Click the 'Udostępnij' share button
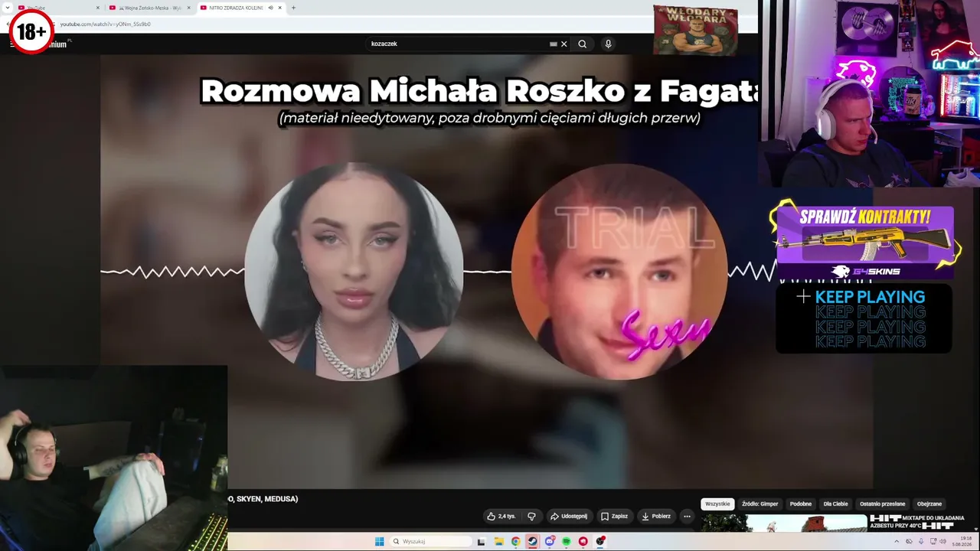Screen dimensions: 980x551 click(x=569, y=516)
